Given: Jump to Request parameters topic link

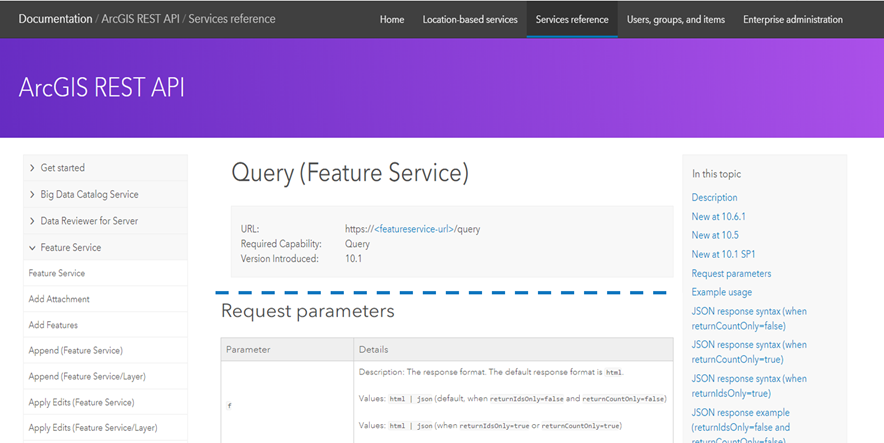Looking at the screenshot, I should [x=731, y=273].
